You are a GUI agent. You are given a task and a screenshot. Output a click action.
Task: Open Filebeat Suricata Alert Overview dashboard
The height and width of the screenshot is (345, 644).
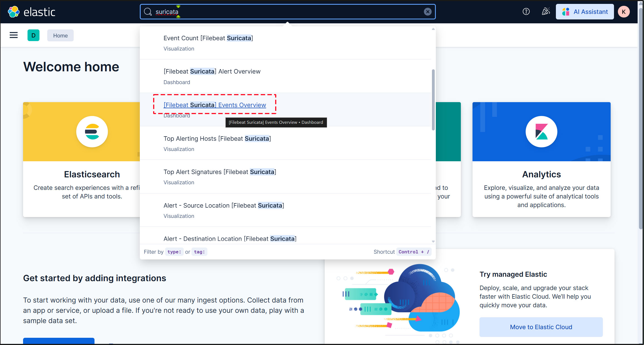(212, 72)
